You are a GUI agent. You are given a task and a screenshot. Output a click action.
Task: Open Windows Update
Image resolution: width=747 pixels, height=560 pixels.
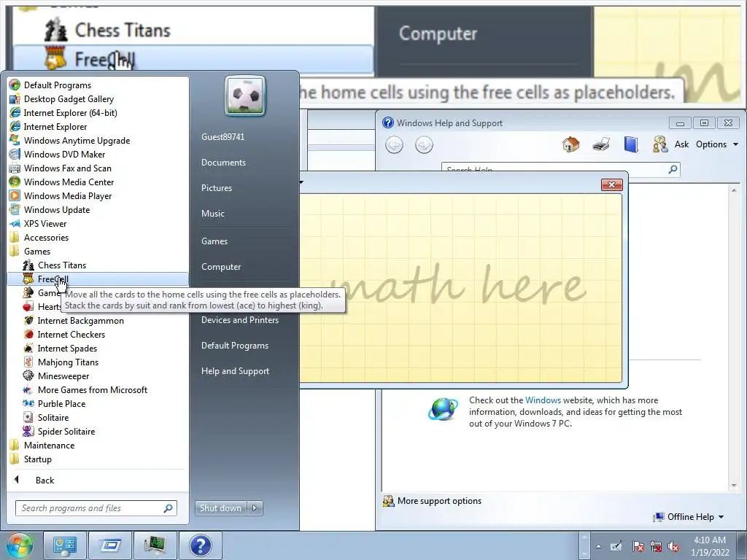57,209
